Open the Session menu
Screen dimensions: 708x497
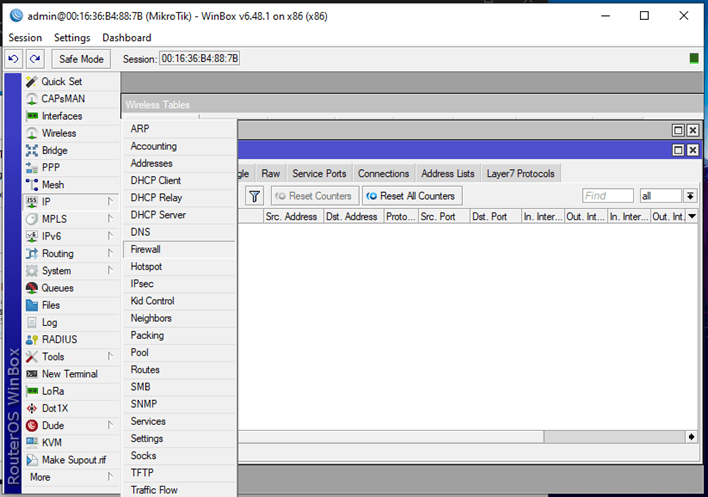click(25, 38)
